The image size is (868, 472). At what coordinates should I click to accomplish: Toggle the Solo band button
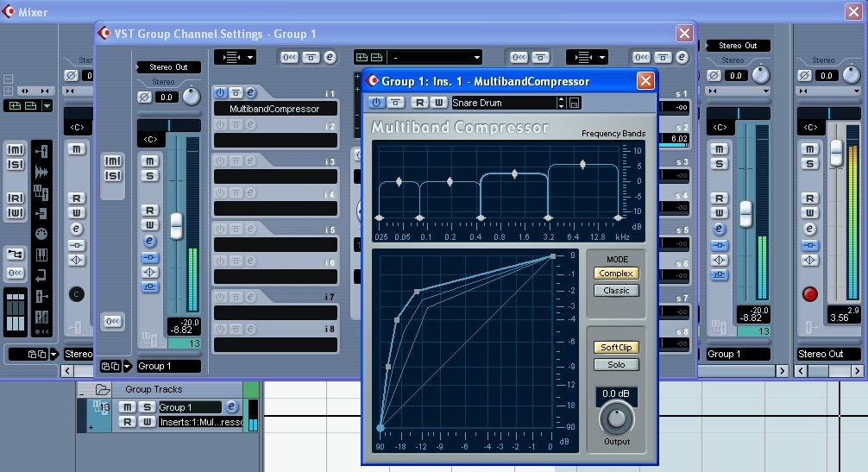tap(616, 365)
